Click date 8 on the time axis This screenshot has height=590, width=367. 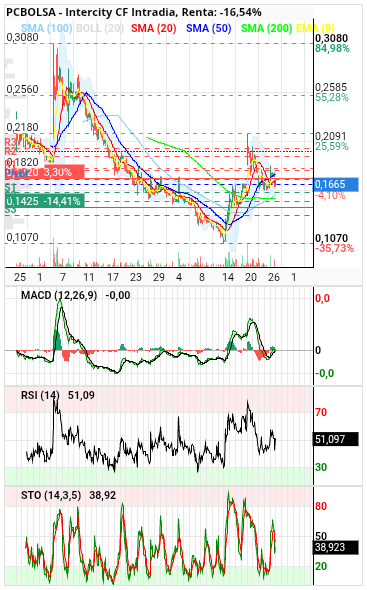[202, 278]
